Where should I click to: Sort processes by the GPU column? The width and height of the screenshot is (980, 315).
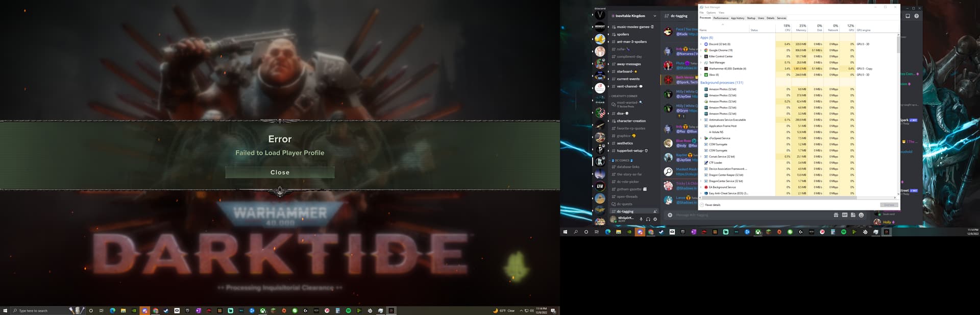pos(848,28)
